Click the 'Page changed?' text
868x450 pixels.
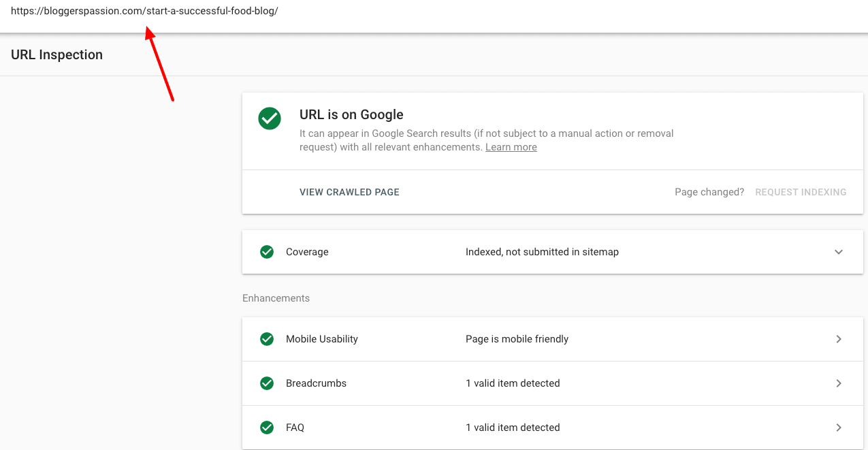point(709,192)
